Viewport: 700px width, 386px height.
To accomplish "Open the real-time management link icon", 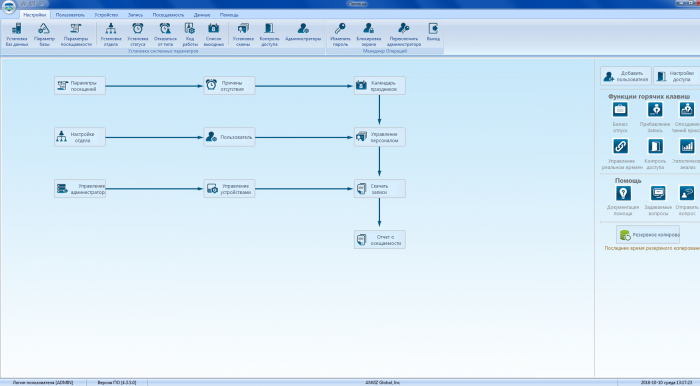I will coord(621,146).
